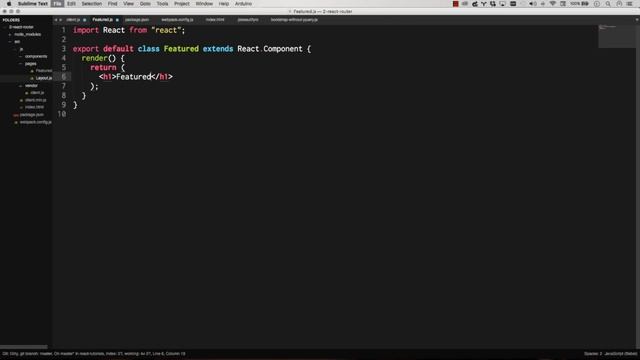Click the sidebar horizontal scrollbar

24,347
